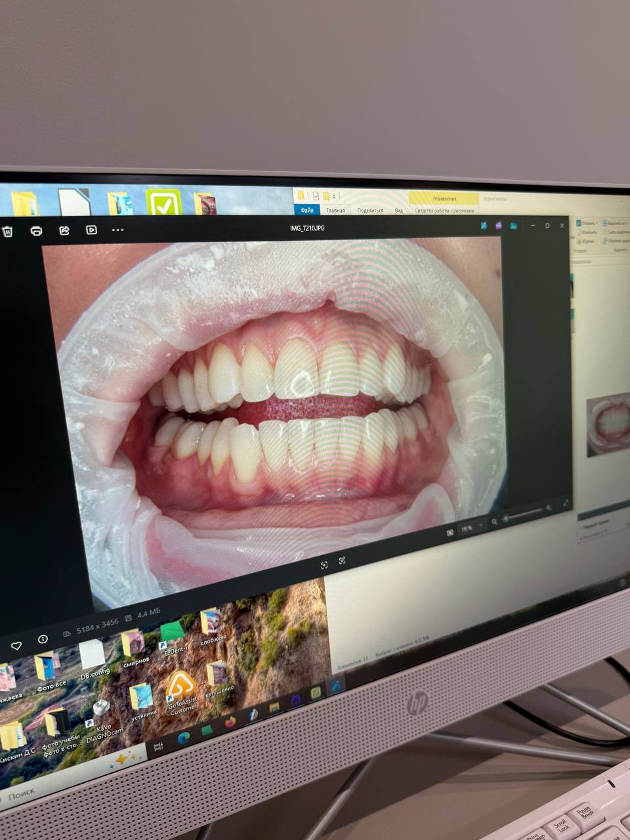Image resolution: width=630 pixels, height=840 pixels.
Task: Click the visual search scan icon
Action: (324, 565)
